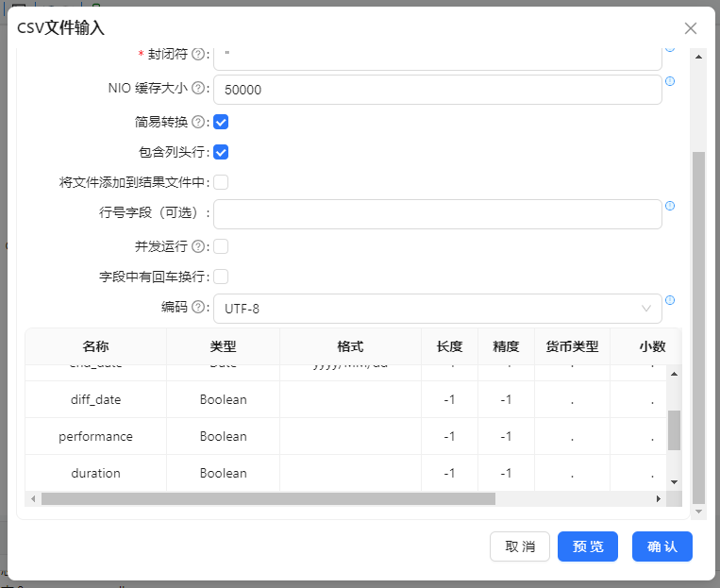Uncheck the 包含列头行 checkbox
Viewport: 720px width, 588px height.
pos(221,152)
